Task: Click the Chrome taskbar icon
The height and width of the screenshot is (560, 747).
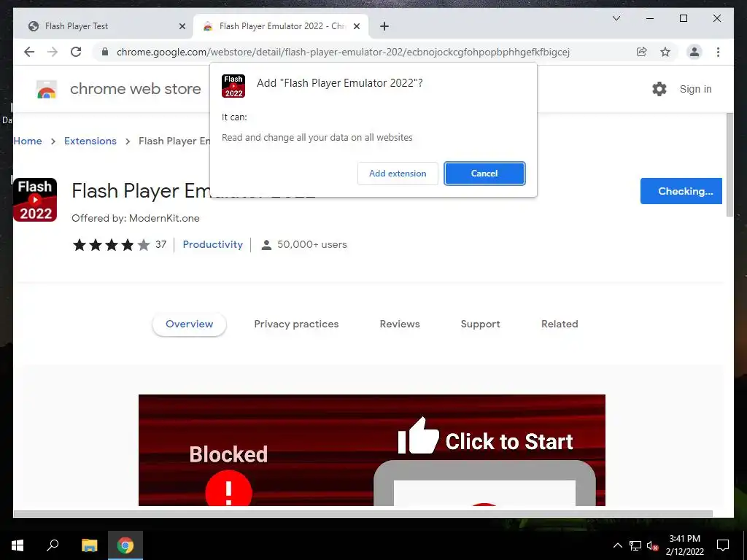Action: [x=125, y=545]
